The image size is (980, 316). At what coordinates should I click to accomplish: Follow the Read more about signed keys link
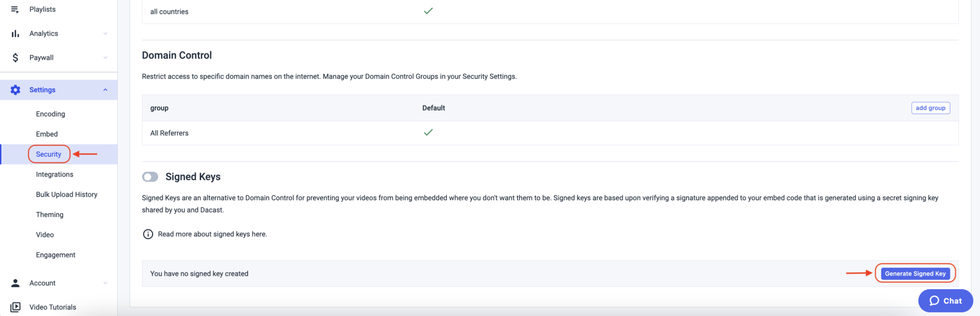(212, 234)
